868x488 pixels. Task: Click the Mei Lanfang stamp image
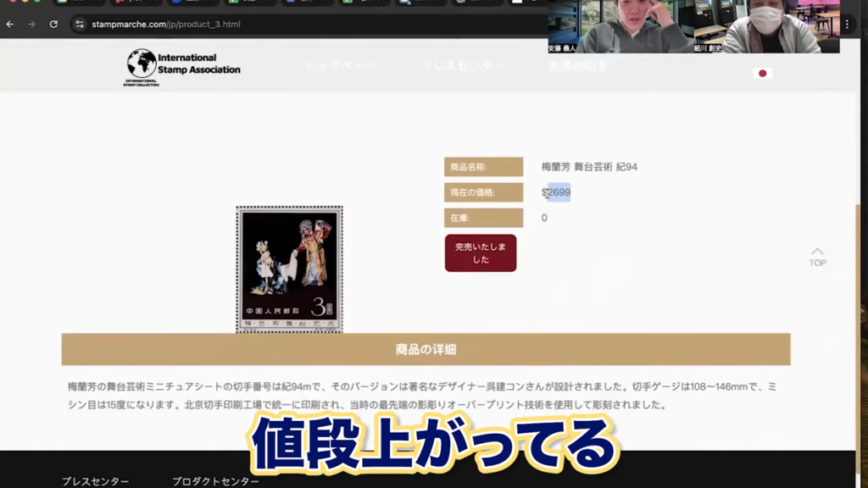pos(290,269)
